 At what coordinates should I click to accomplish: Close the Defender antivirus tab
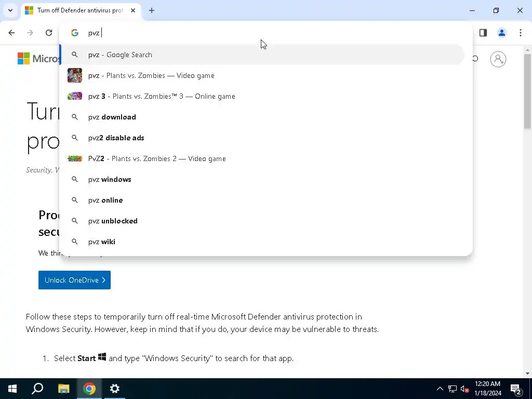pyautogui.click(x=133, y=10)
